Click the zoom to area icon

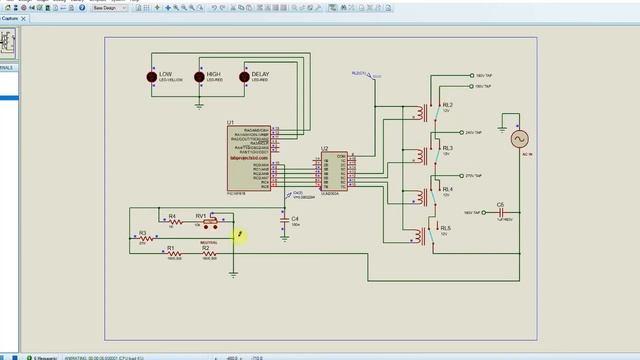pyautogui.click(x=200, y=8)
